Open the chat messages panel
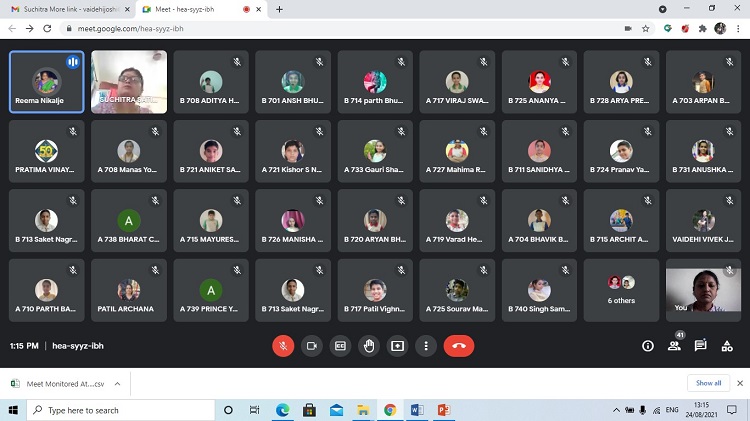750x421 pixels. pyautogui.click(x=700, y=346)
